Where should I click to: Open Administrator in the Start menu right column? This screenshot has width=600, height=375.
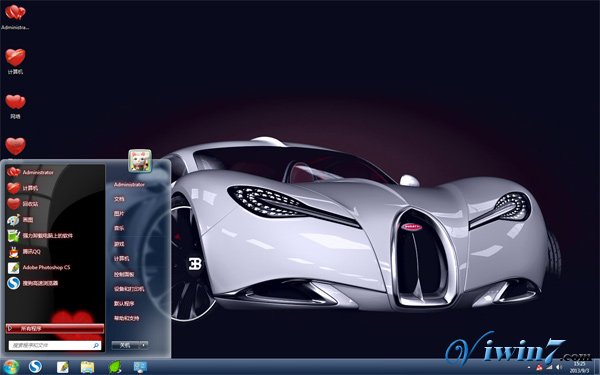(x=129, y=184)
